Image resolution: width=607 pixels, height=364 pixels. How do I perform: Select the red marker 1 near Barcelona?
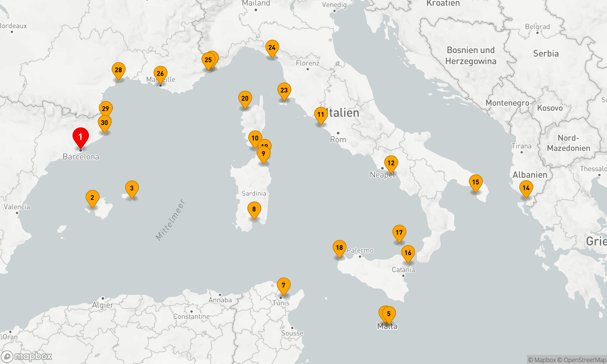click(80, 137)
